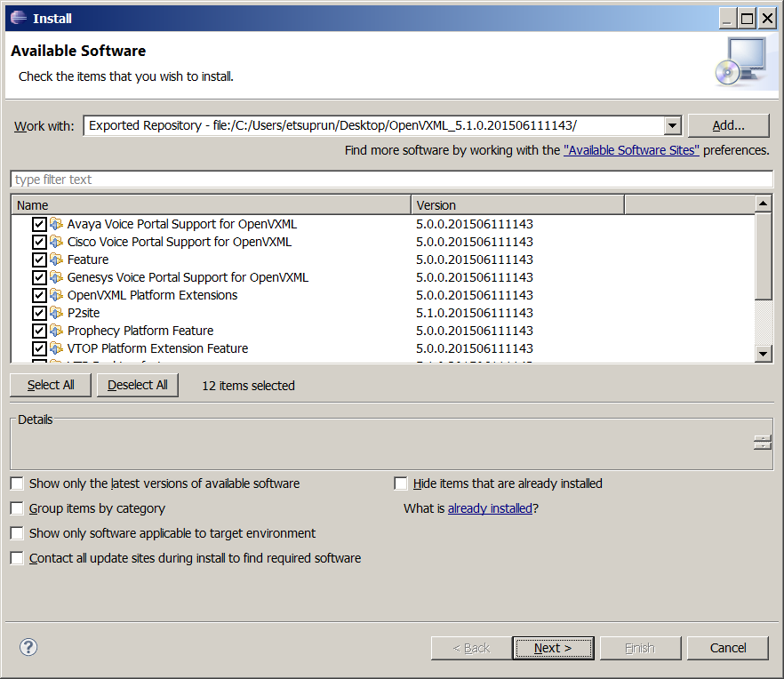Enable Hide items that are already installed
Viewport: 784px width, 679px height.
(x=401, y=483)
